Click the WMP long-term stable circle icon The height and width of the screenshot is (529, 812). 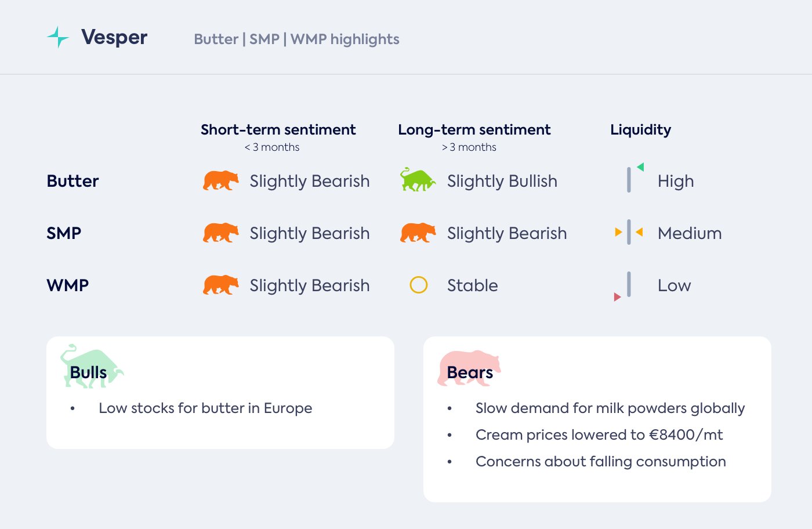tap(418, 285)
